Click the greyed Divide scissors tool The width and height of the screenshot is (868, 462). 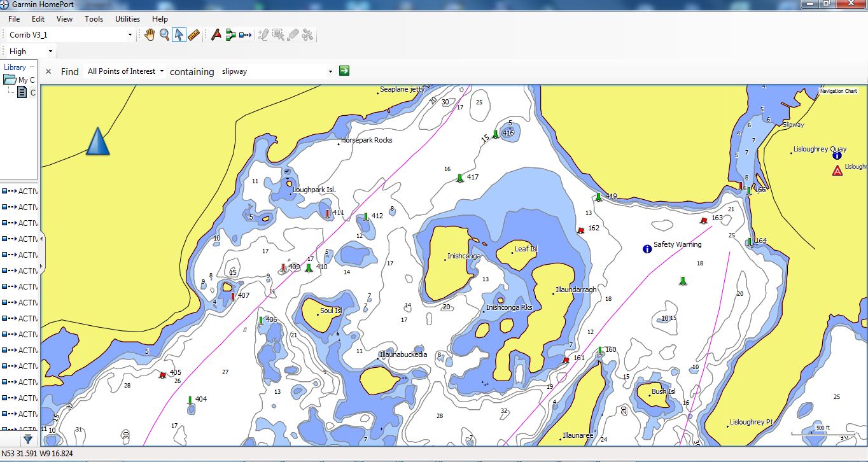[x=307, y=34]
